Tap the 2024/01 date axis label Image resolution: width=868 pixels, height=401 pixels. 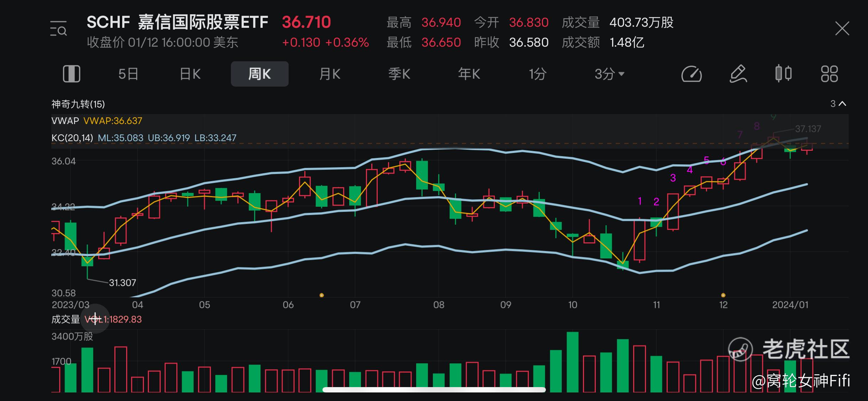click(790, 305)
